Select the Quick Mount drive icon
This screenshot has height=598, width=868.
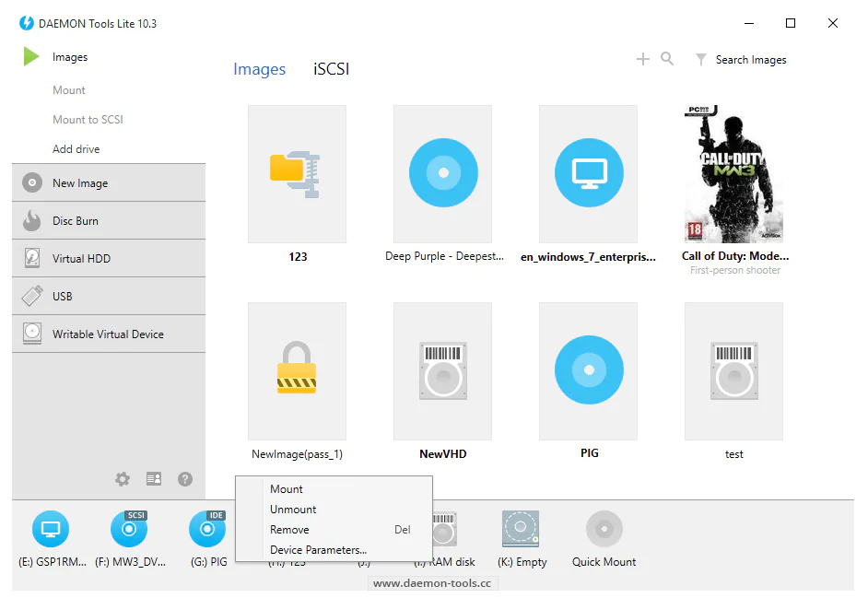(x=604, y=530)
